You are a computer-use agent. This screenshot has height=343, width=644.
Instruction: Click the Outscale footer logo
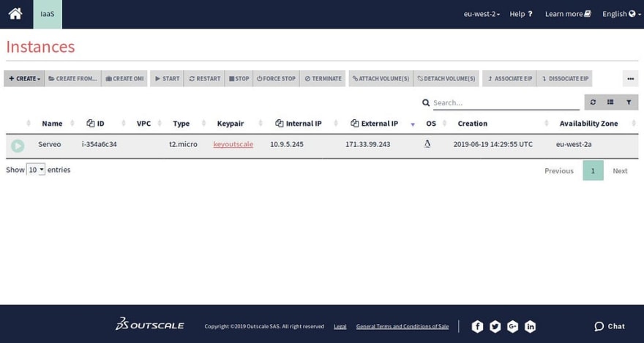click(149, 324)
